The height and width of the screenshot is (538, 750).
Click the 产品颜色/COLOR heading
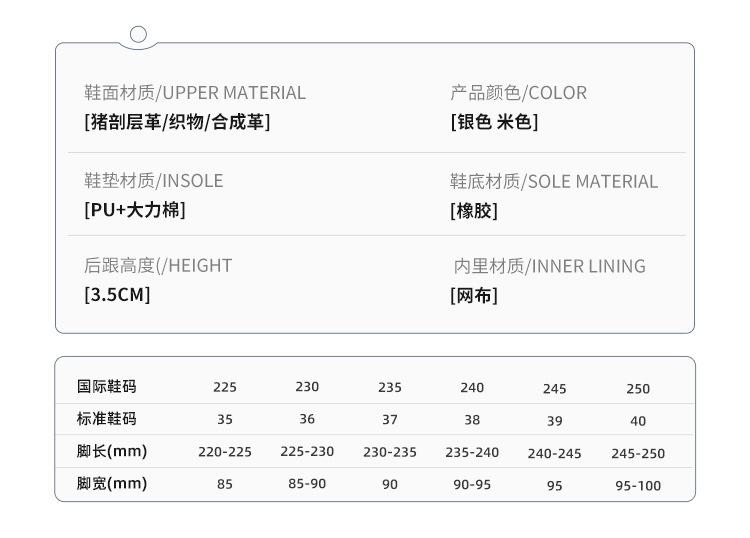pos(518,93)
